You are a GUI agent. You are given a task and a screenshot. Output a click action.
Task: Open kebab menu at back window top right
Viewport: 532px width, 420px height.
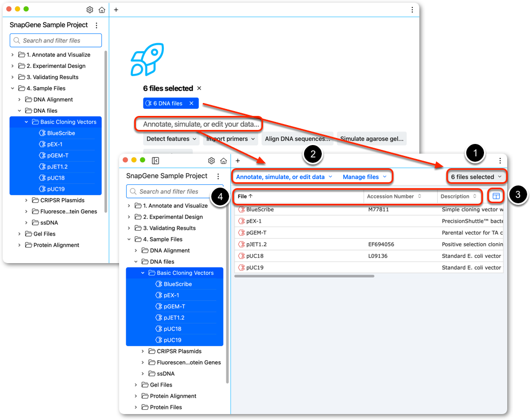tap(412, 10)
